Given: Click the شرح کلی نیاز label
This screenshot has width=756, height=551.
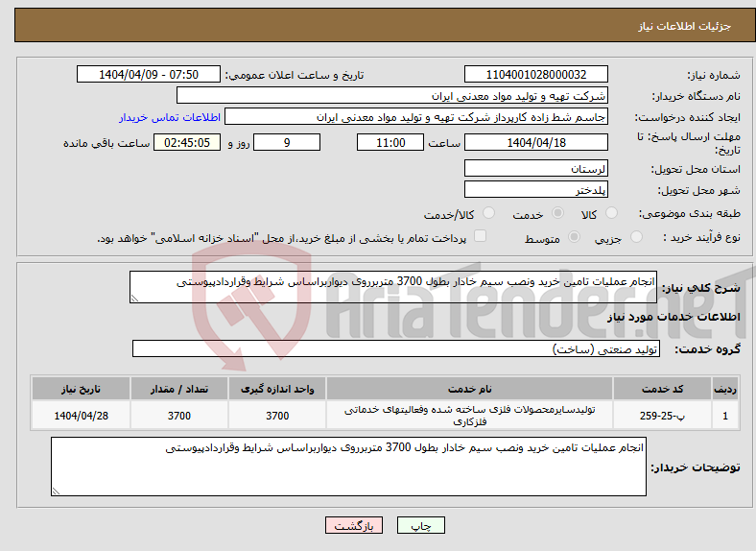Looking at the screenshot, I should 701,288.
